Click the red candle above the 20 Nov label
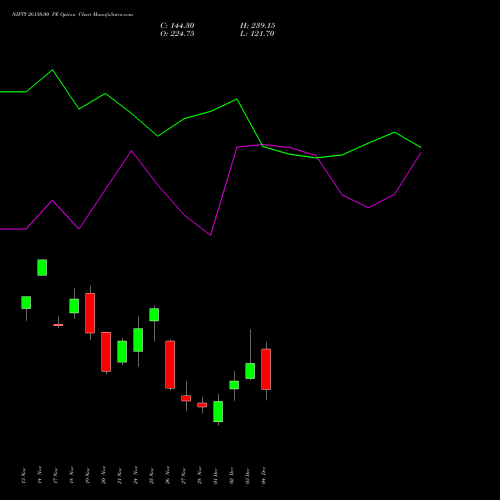Viewport: 500px width, 500px height. 106,352
